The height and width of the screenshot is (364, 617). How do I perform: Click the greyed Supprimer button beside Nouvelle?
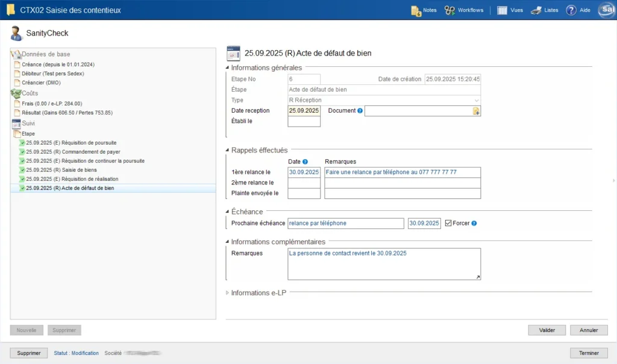(64, 330)
